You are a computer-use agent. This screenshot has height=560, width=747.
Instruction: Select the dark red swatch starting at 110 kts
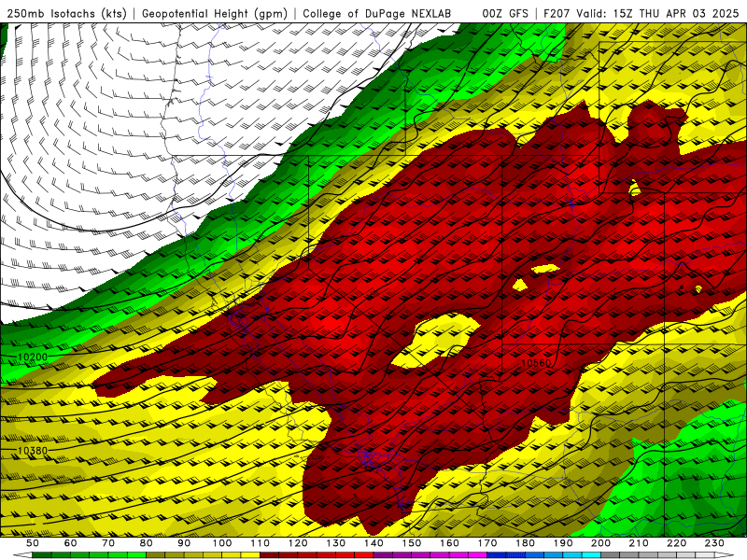coord(269,555)
